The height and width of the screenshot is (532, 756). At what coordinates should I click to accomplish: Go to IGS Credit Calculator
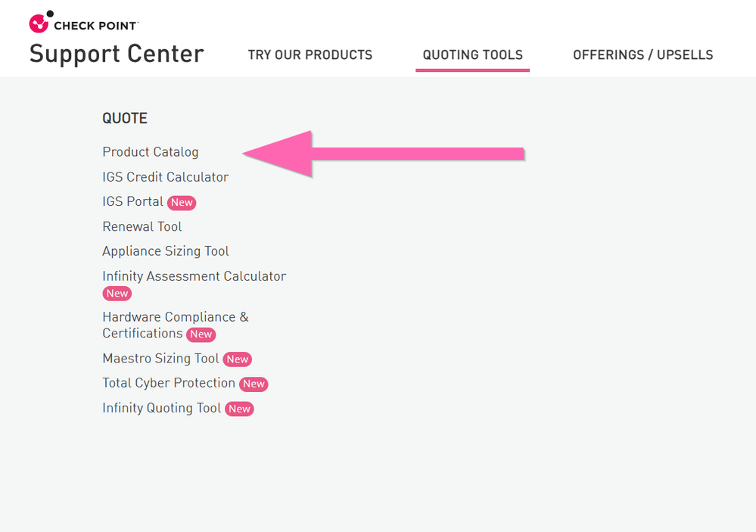tap(165, 177)
